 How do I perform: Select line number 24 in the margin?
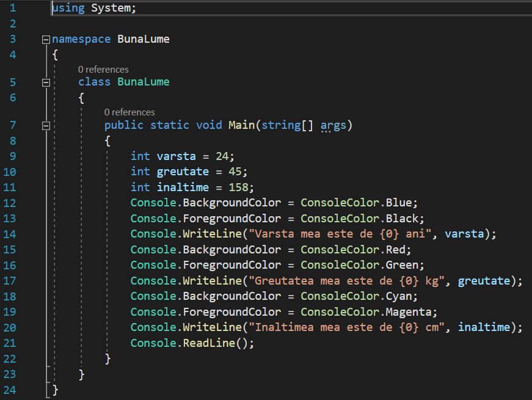[10, 390]
